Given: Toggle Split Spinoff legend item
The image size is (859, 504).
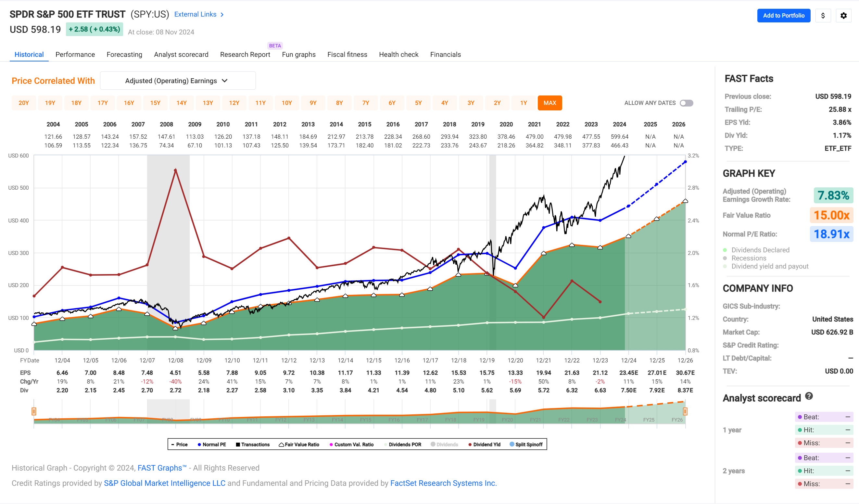Looking at the screenshot, I should (x=526, y=444).
